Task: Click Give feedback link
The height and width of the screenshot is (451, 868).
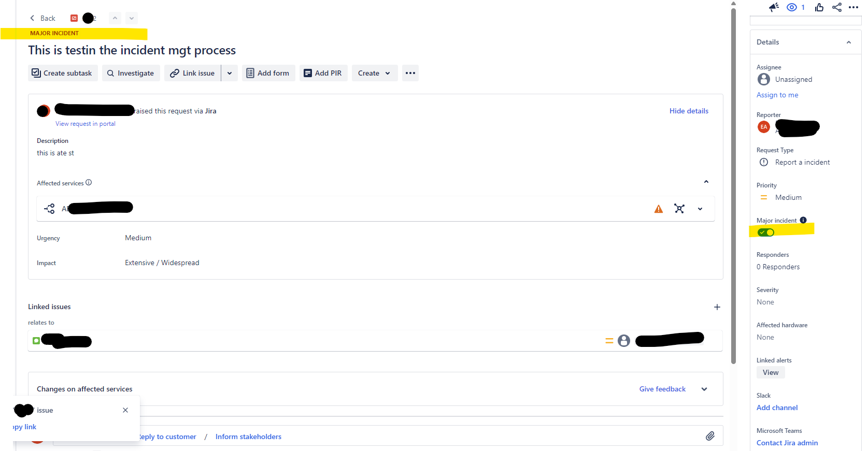Action: point(662,389)
